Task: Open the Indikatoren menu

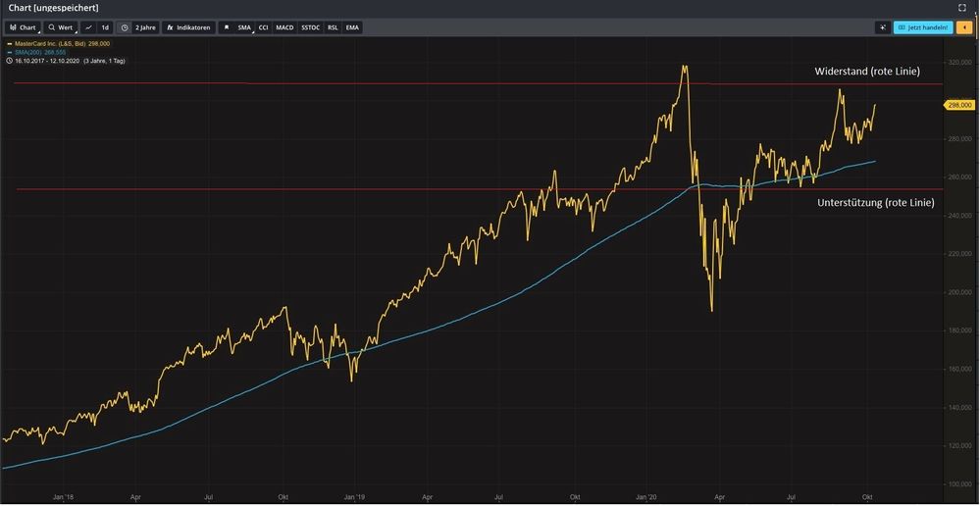Action: click(188, 27)
